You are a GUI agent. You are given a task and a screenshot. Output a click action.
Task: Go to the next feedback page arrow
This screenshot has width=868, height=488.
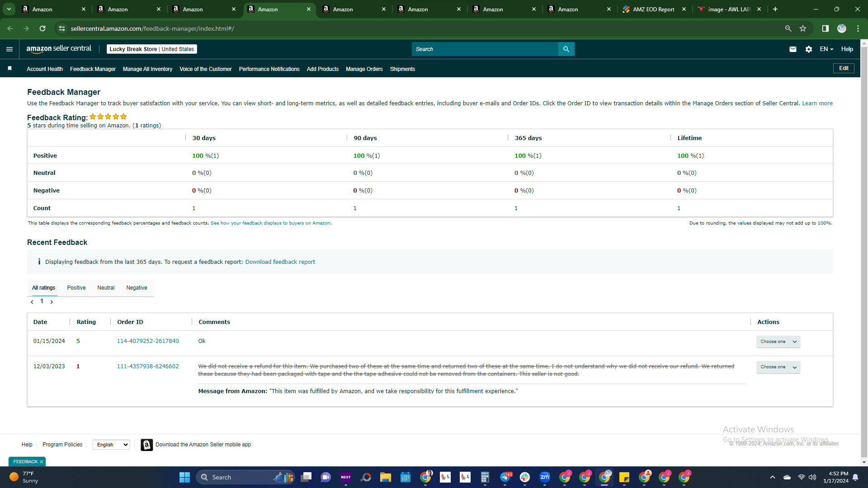(x=52, y=302)
